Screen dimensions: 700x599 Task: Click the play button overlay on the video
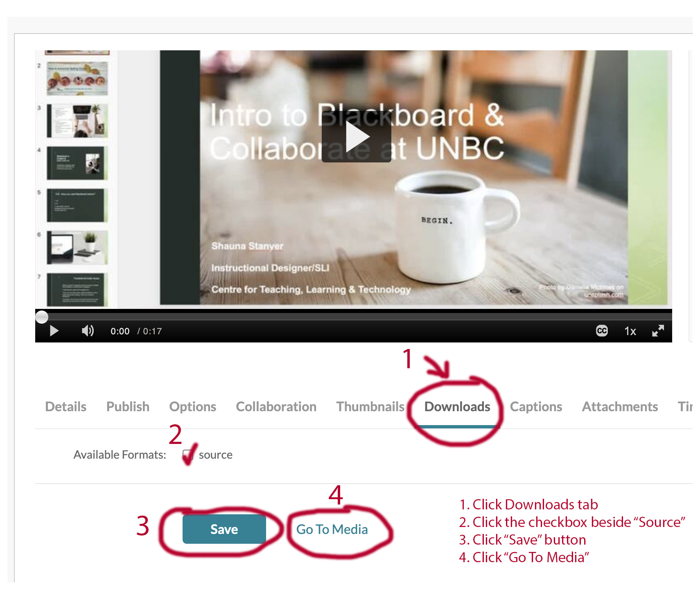tap(357, 137)
